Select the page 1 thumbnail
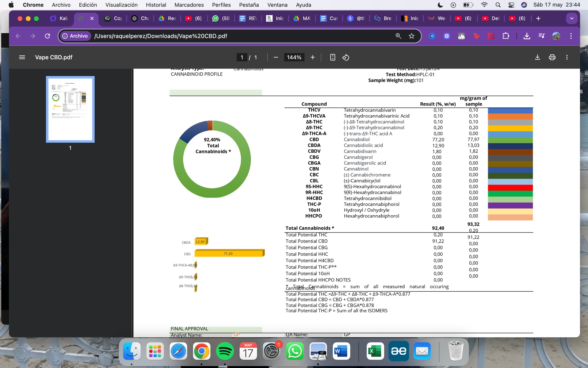Viewport: 588px width, 368px height. coord(70,109)
